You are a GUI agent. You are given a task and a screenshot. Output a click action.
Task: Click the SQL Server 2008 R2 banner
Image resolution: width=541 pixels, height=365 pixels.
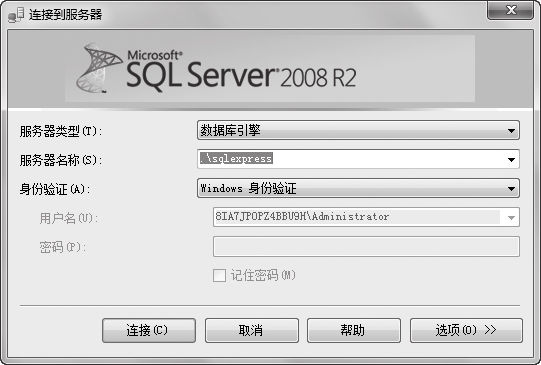coord(270,68)
